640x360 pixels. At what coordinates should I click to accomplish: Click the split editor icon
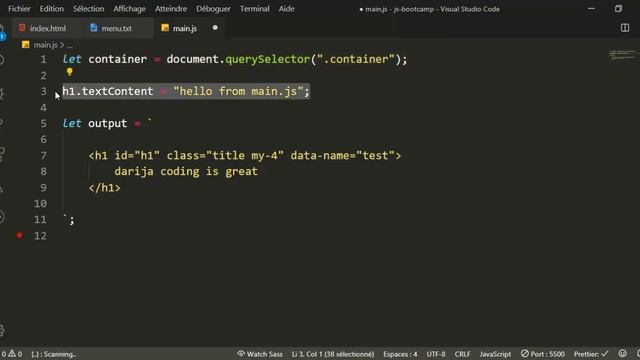pos(625,28)
